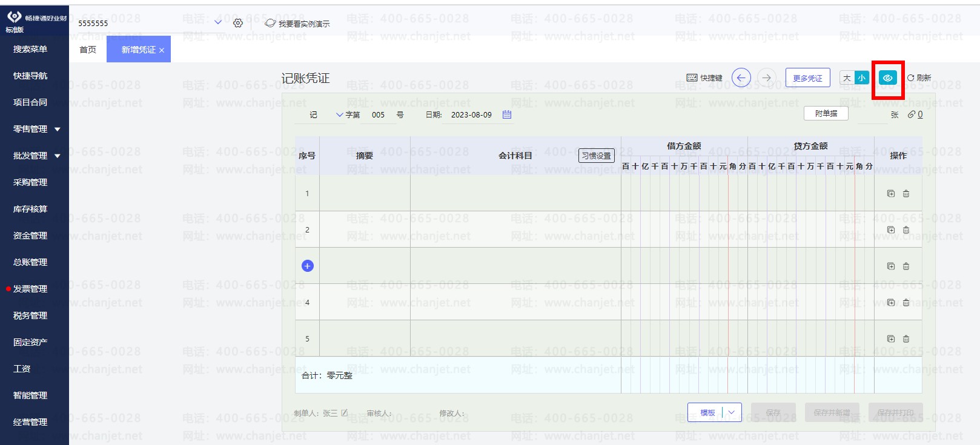The height and width of the screenshot is (445, 980).
Task: Open the 首页 tab
Action: coord(88,50)
